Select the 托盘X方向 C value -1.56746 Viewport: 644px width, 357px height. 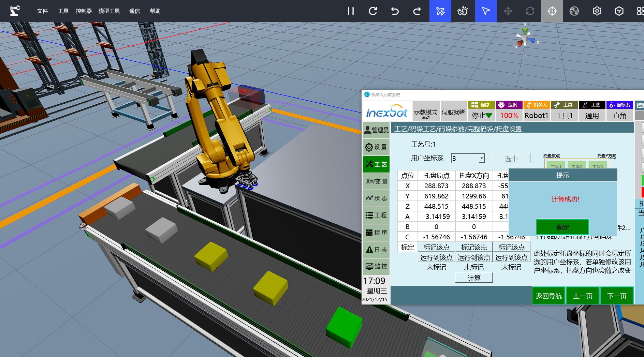pos(474,237)
